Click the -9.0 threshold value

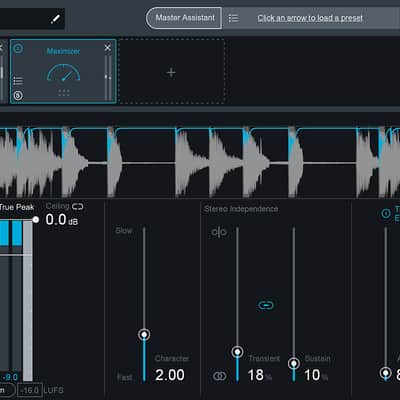click(11, 377)
